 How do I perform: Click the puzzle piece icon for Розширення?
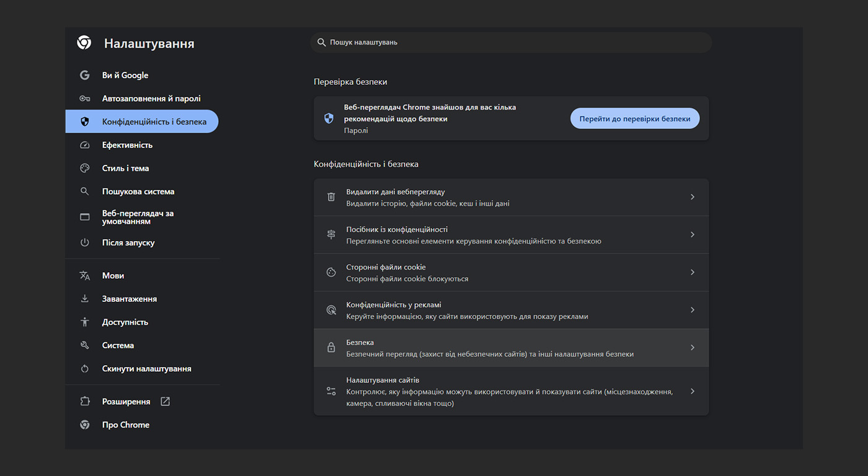(85, 402)
